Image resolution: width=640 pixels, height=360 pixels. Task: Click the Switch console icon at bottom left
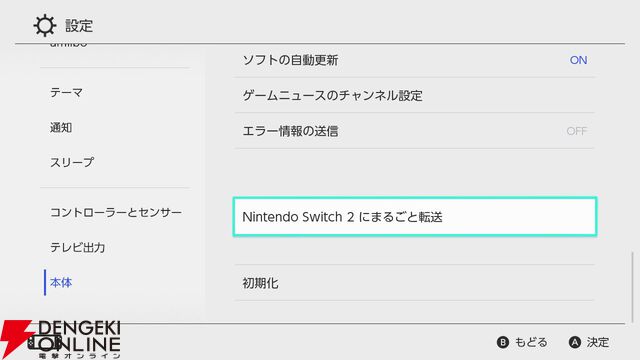44,343
